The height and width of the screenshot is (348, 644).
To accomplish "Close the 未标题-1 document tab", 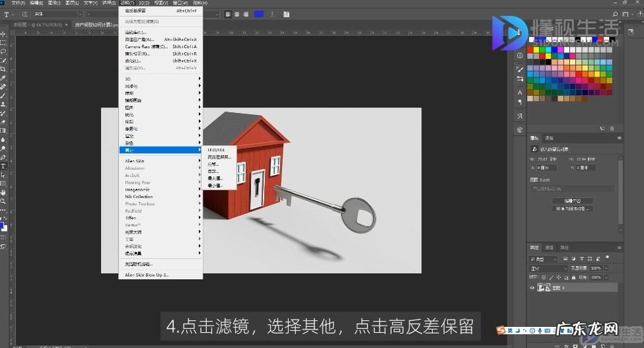I will click(x=67, y=24).
